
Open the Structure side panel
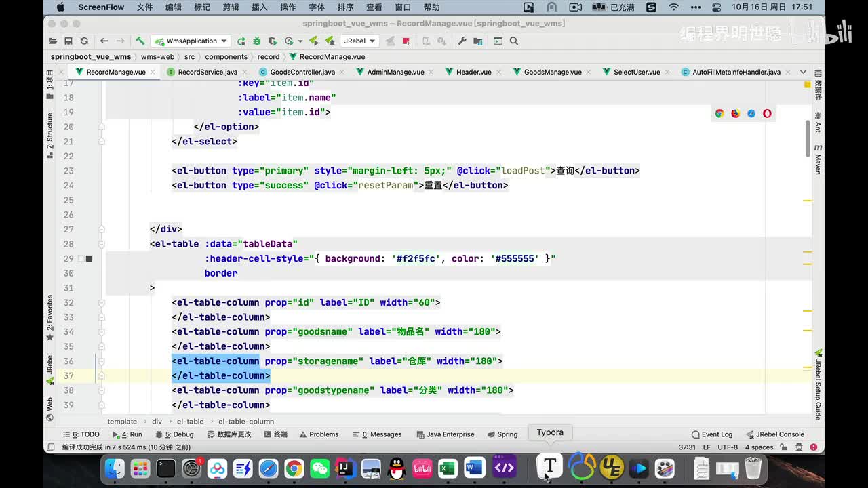pos(50,135)
